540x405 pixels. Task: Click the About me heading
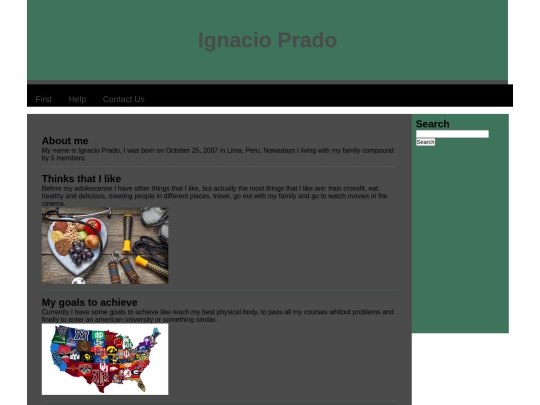click(x=65, y=141)
